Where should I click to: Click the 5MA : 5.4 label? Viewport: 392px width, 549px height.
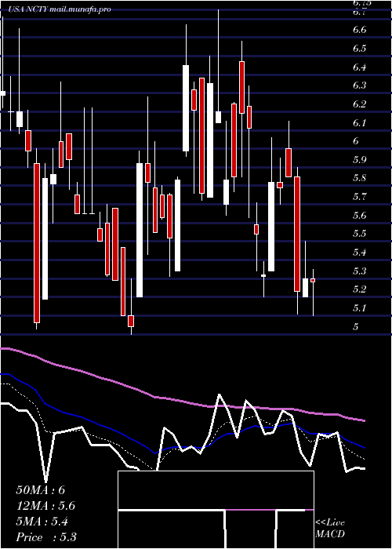point(42,522)
